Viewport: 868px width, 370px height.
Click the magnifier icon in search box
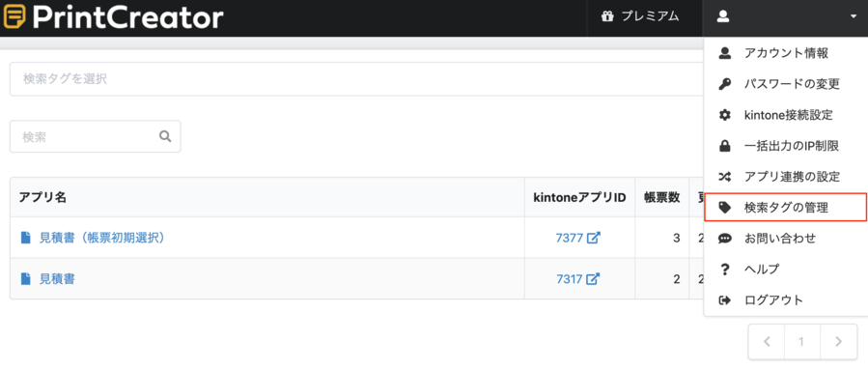(165, 136)
